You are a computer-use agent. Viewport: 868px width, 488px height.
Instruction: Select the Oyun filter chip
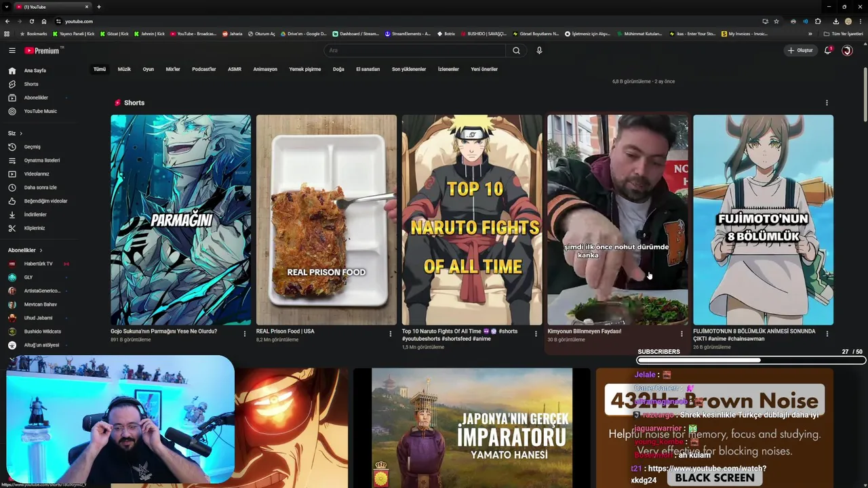tap(149, 69)
